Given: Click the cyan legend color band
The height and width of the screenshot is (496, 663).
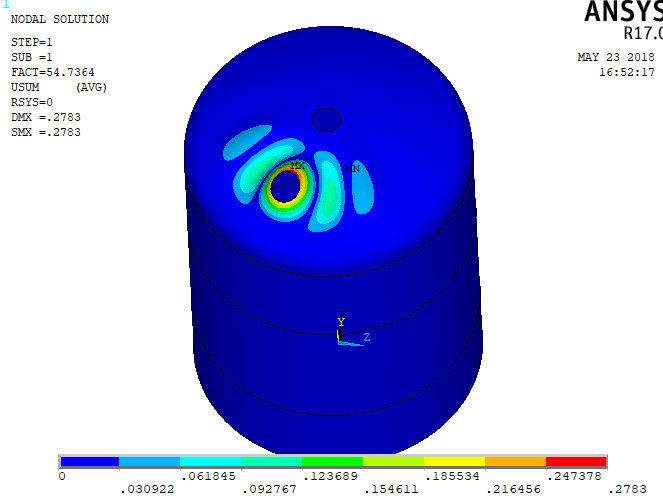Looking at the screenshot, I should [x=210, y=461].
